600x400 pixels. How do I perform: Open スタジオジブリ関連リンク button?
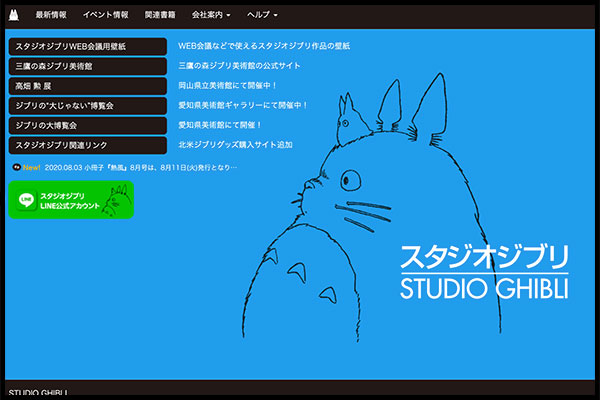click(88, 145)
